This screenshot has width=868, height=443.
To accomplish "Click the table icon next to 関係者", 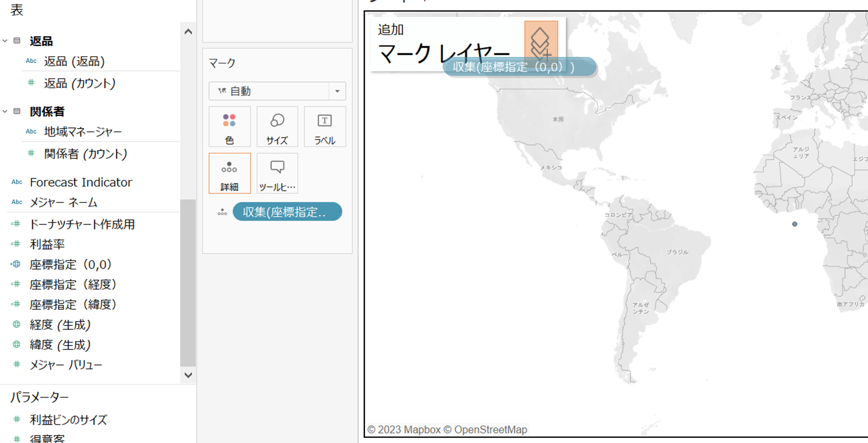I will point(17,111).
